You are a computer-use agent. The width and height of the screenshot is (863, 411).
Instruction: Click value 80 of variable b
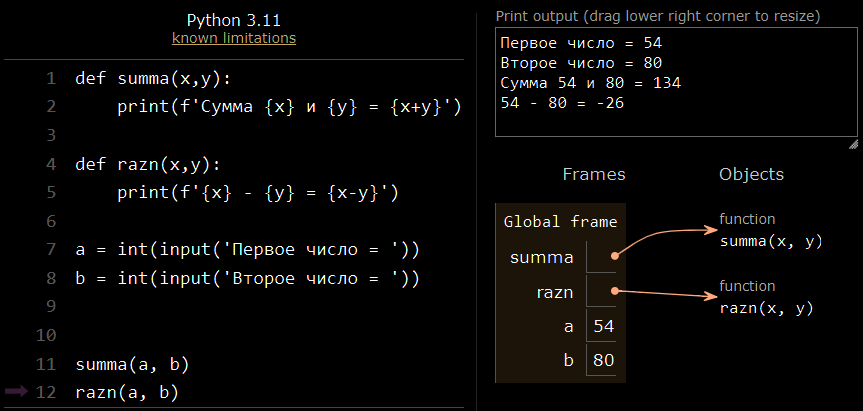click(x=603, y=360)
